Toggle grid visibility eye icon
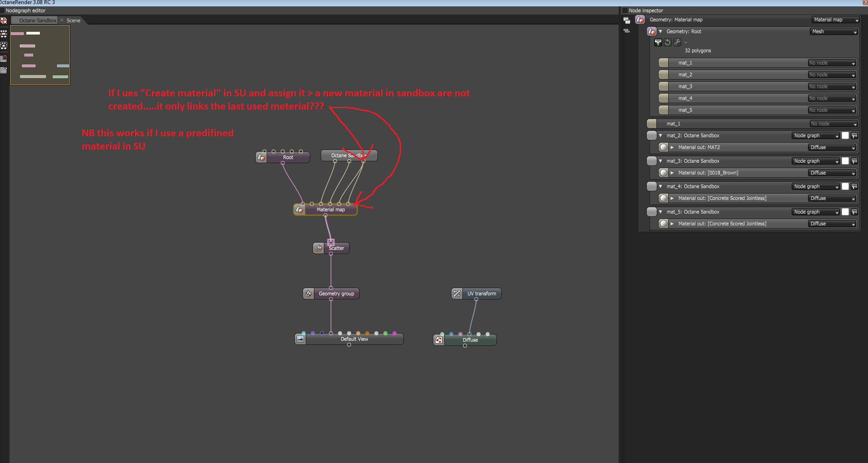 pyautogui.click(x=4, y=70)
